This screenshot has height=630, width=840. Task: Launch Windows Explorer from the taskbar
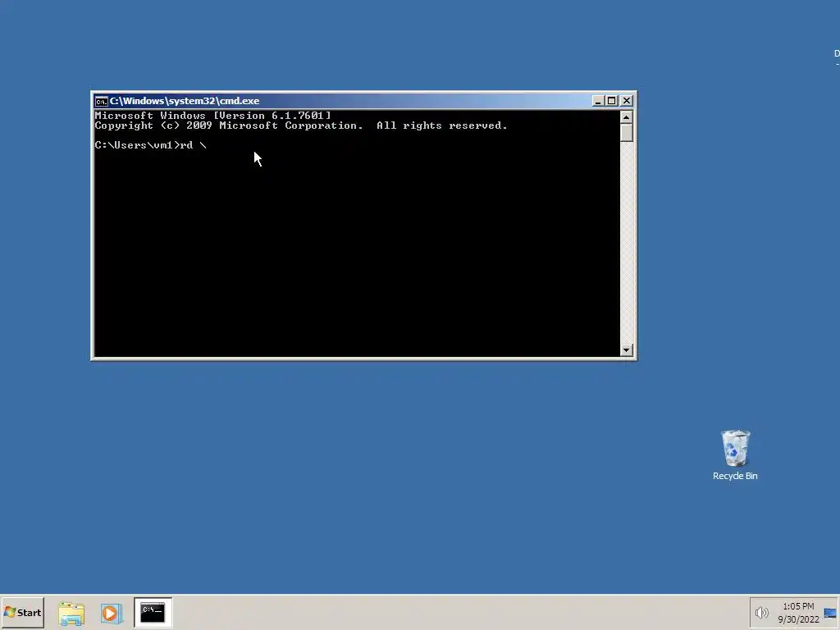(71, 613)
